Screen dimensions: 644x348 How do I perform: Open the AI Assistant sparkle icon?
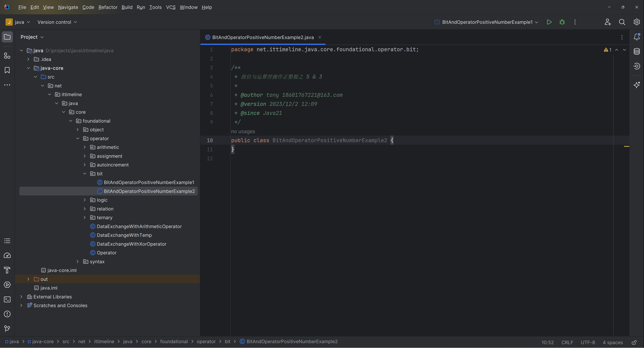tap(637, 85)
